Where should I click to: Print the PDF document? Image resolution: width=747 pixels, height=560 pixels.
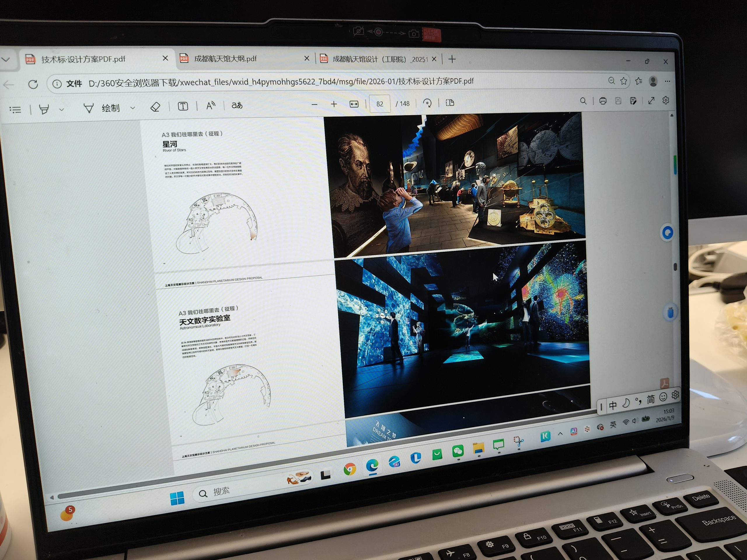coord(603,101)
